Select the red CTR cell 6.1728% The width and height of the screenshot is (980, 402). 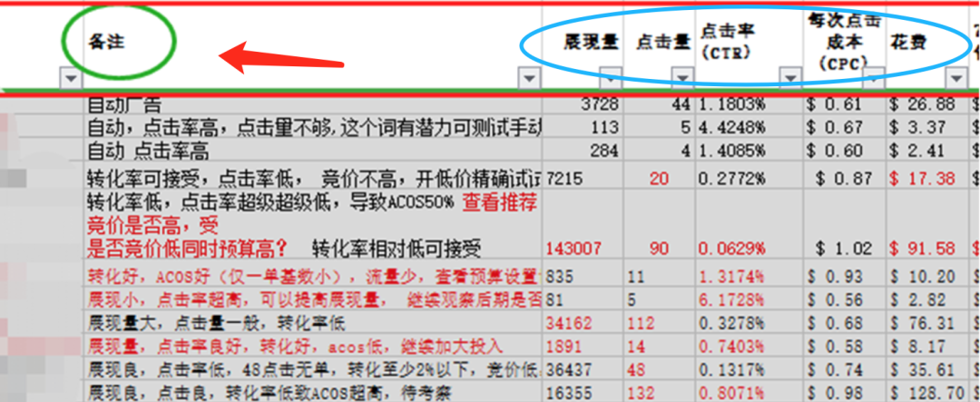pos(749,299)
